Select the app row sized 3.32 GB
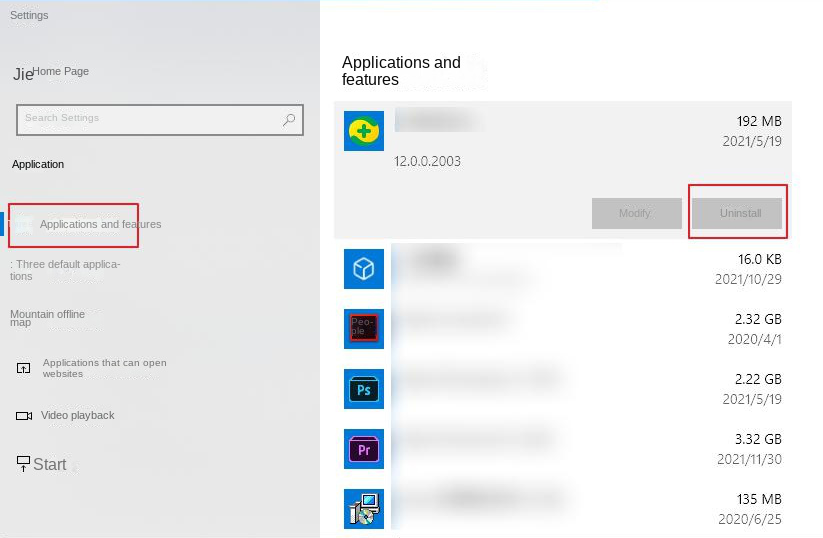 click(562, 449)
